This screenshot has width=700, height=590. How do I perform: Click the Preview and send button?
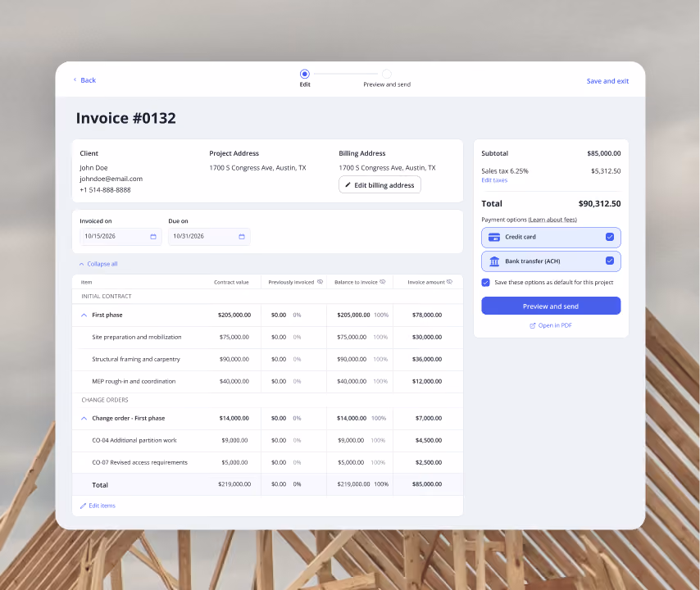[x=551, y=306]
